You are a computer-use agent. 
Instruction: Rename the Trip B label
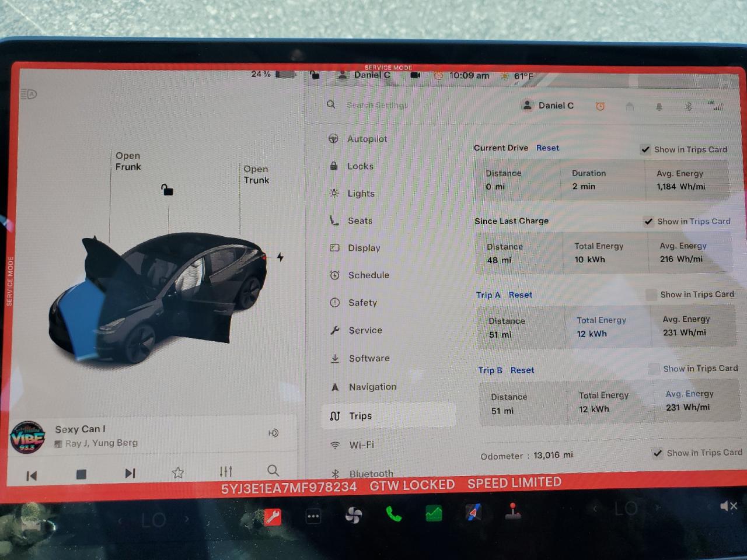490,370
